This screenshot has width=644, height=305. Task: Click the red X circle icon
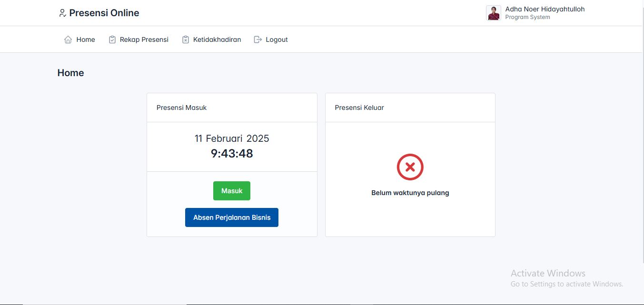tap(410, 167)
